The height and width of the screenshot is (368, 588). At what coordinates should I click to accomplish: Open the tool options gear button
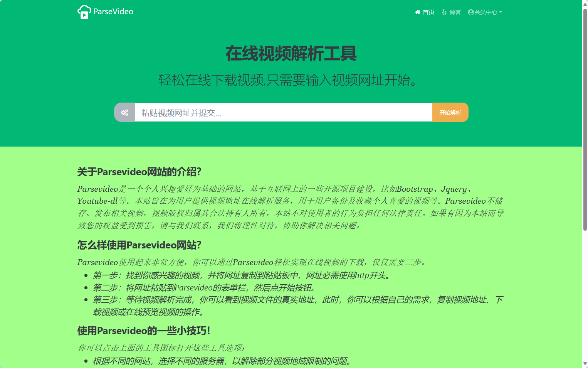pyautogui.click(x=124, y=112)
